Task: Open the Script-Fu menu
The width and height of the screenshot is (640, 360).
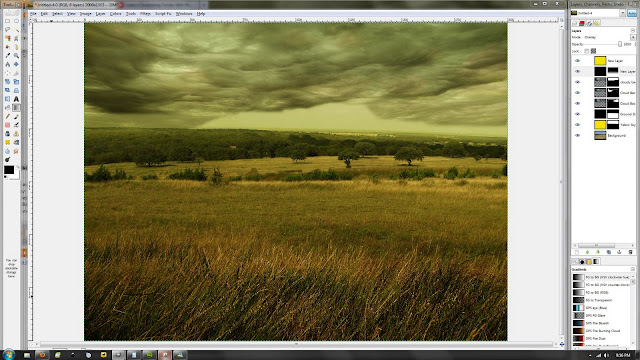Action: click(x=163, y=13)
